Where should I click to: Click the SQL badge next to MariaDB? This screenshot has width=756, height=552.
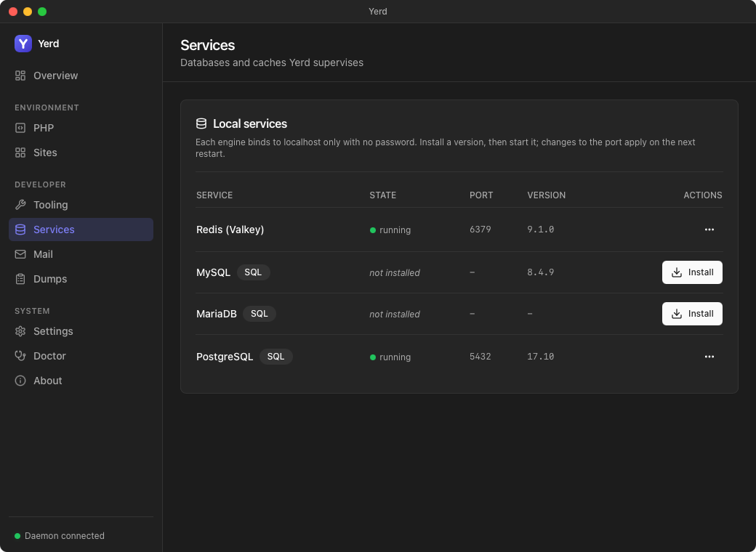tap(260, 314)
